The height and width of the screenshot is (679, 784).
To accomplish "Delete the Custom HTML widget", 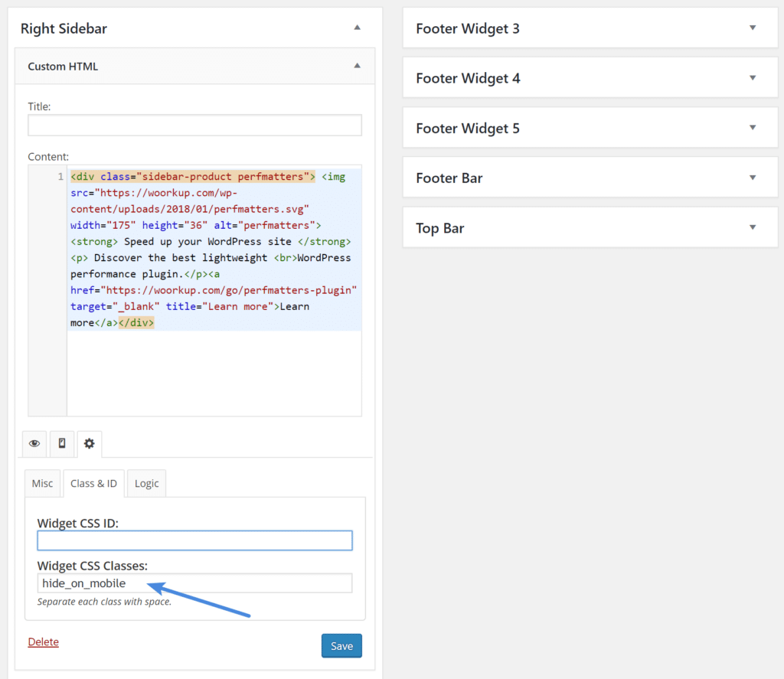I will [x=44, y=642].
